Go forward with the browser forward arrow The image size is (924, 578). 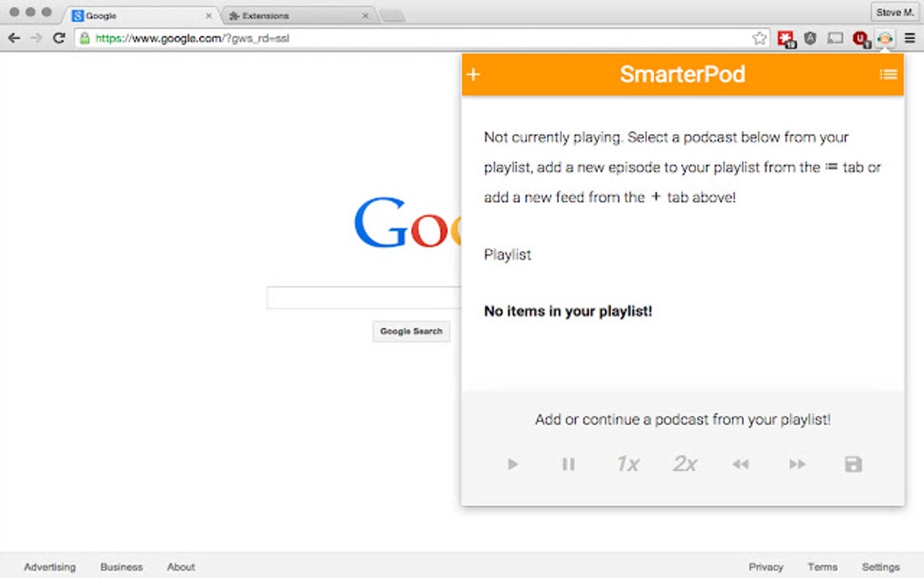click(x=36, y=38)
